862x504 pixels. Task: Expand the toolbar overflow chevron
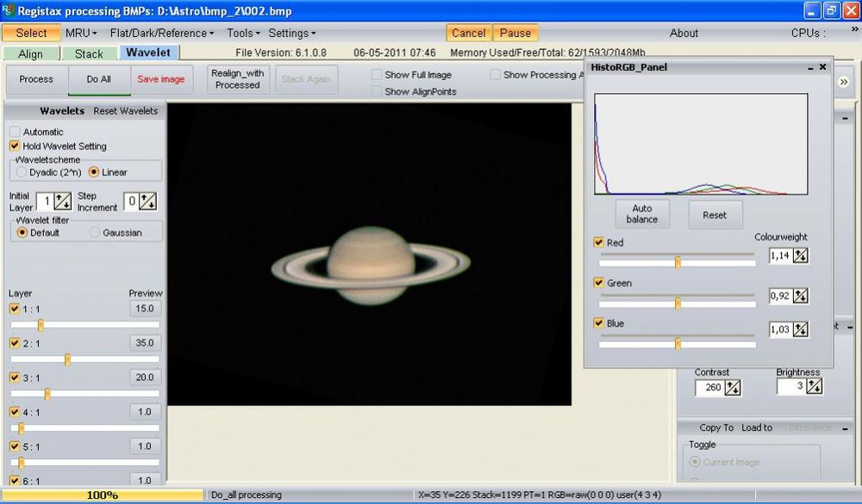843,81
